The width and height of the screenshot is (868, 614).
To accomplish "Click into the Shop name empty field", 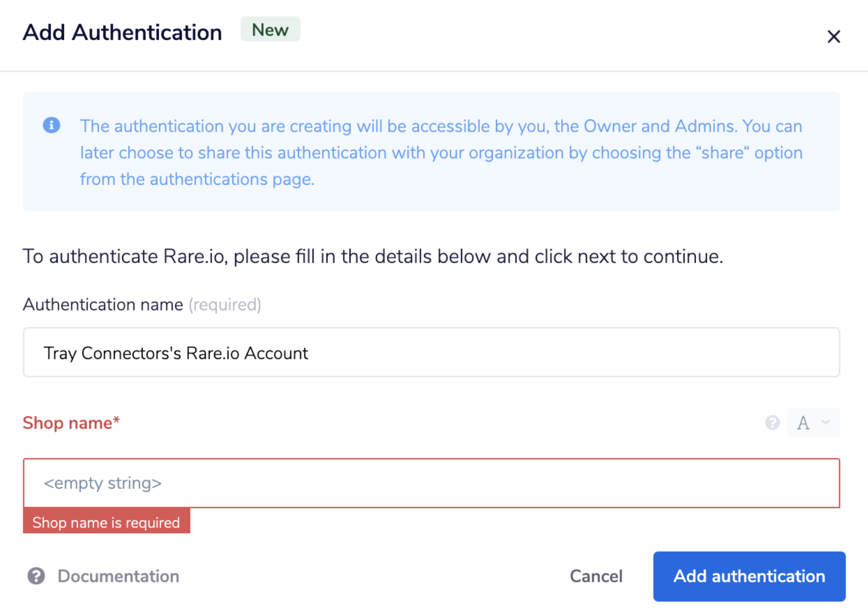I will pos(431,483).
